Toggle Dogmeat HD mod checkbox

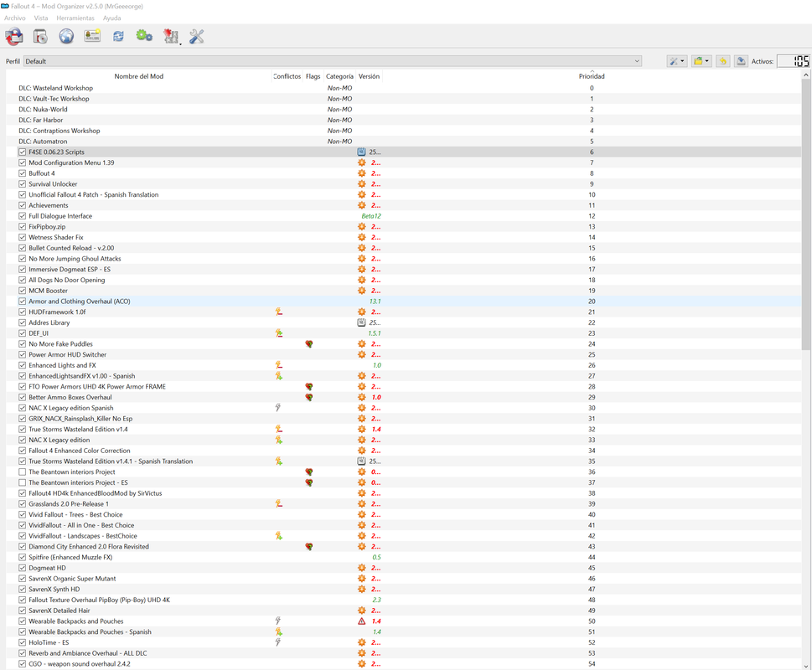tap(23, 568)
